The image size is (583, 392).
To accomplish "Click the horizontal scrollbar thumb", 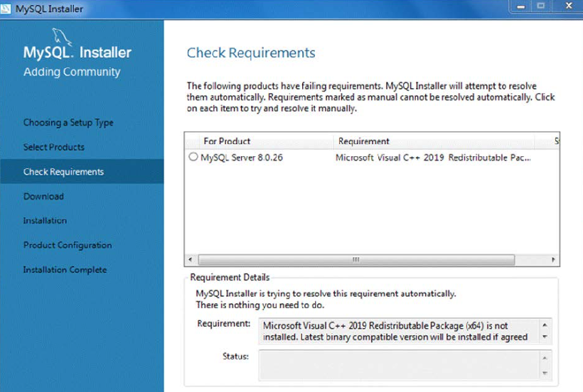I will coord(356,259).
